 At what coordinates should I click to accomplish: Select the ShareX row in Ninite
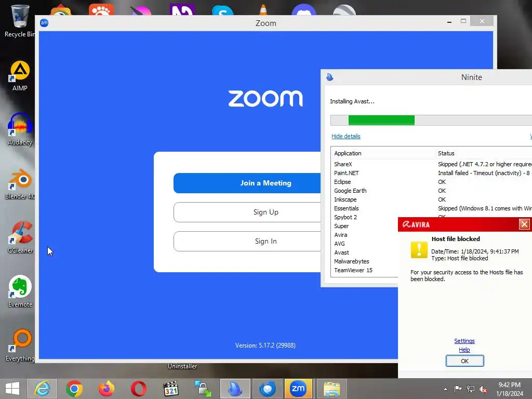coord(431,164)
